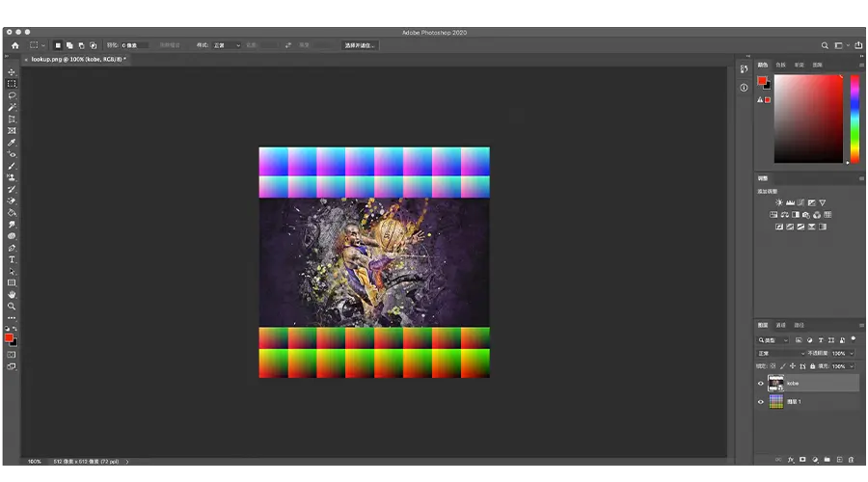Select the Rectangle shape tool
868x482 pixels.
pyautogui.click(x=12, y=282)
